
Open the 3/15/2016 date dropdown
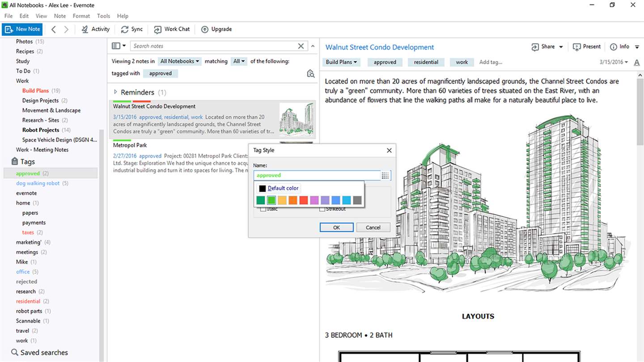(614, 62)
